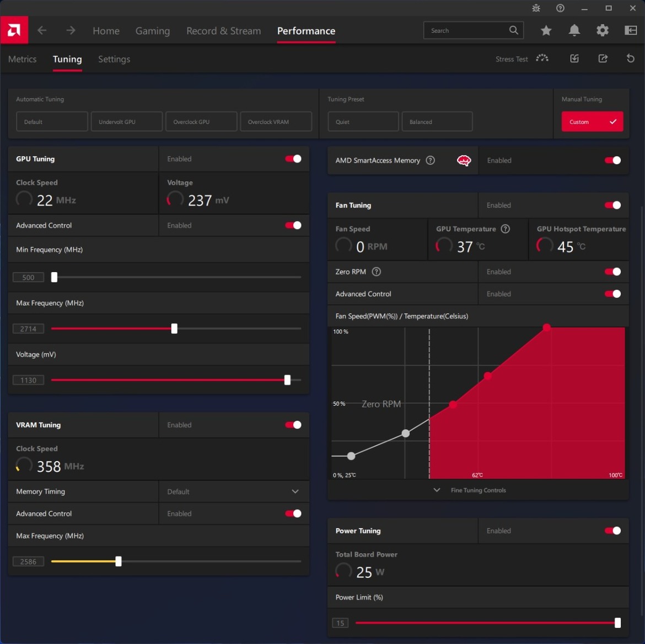Maximize the AMD Software window

pos(609,8)
